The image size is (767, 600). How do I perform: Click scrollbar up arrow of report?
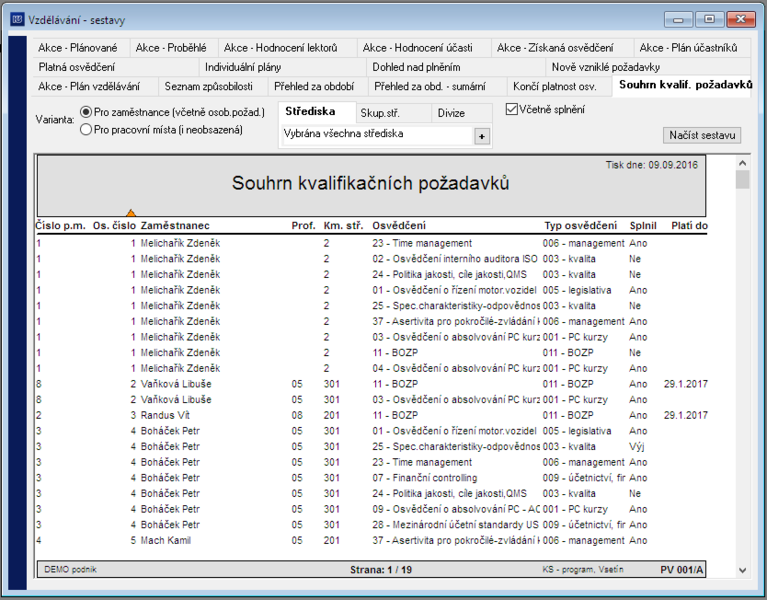(743, 163)
